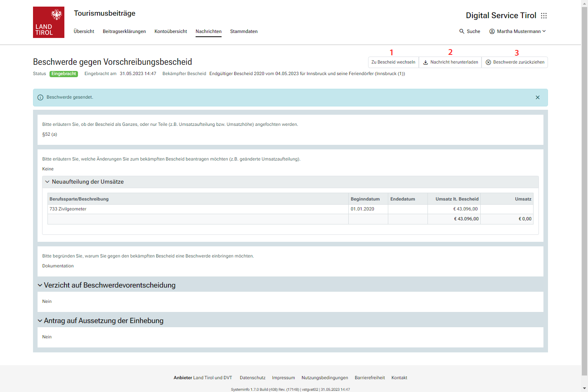Withdraw complaint with 'Beschwerde zurückziehen'
The height and width of the screenshot is (392, 588).
[x=515, y=62]
